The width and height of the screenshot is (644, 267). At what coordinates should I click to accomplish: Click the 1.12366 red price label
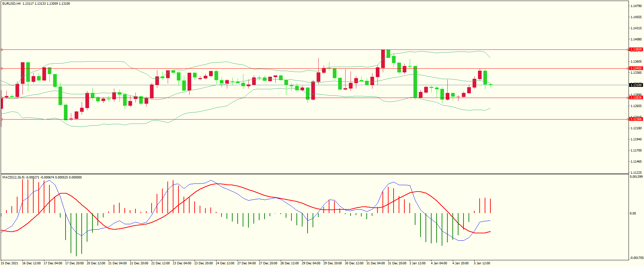tap(636, 119)
